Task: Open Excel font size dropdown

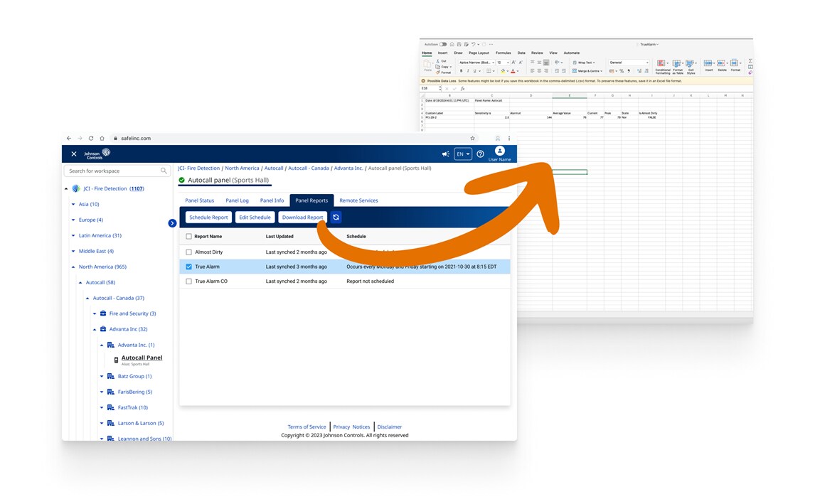Action: tap(503, 63)
